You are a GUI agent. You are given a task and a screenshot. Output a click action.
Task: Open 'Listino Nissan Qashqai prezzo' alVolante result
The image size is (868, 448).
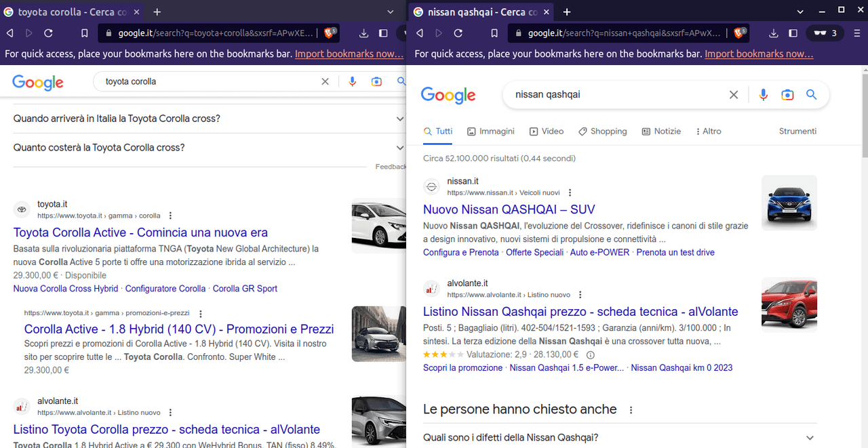[580, 312]
